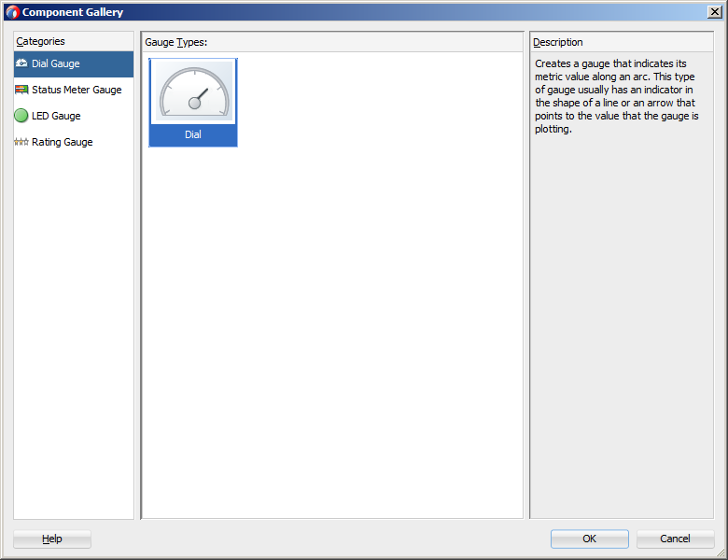The image size is (728, 560).
Task: Click the Gauge Types header label
Action: (x=176, y=42)
